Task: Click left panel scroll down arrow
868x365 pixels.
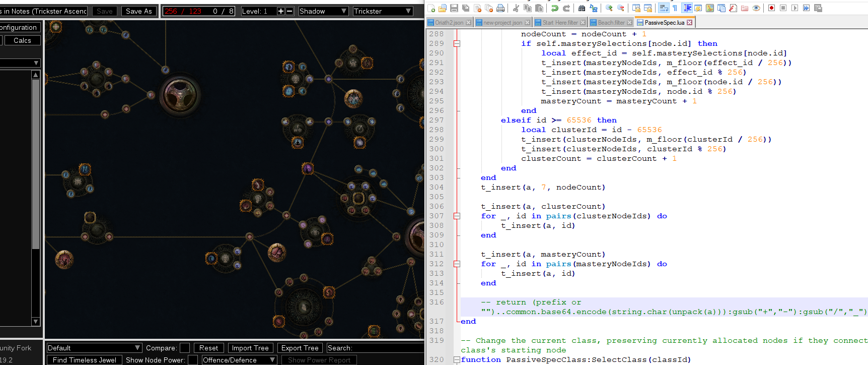Action: 36,322
